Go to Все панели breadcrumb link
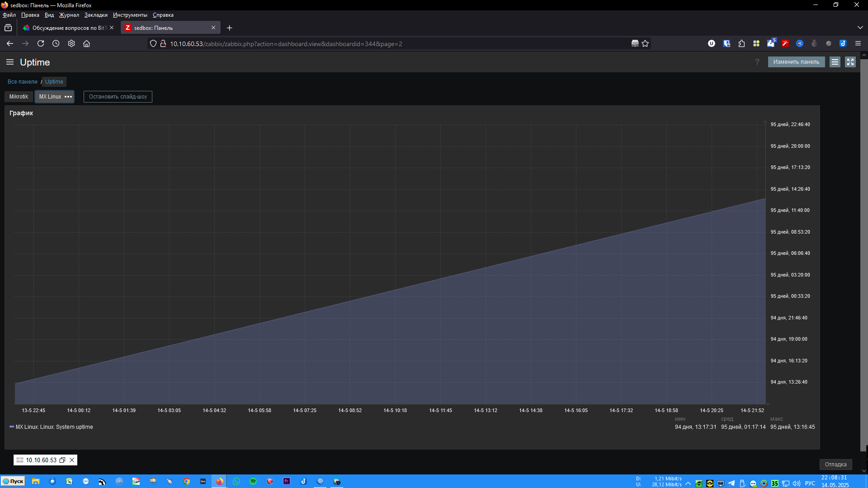The image size is (868, 488). (x=23, y=82)
